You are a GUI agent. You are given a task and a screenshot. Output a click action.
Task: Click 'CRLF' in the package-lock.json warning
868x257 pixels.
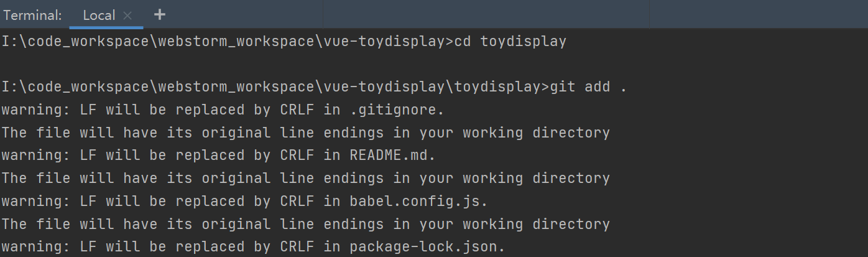tap(297, 247)
